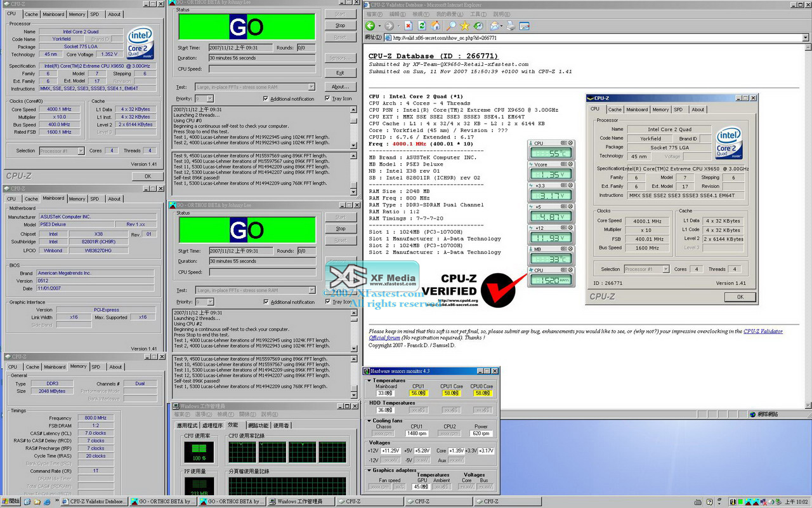Click the Stop button in upper ORTHOS window
The image size is (812, 508).
click(x=341, y=25)
